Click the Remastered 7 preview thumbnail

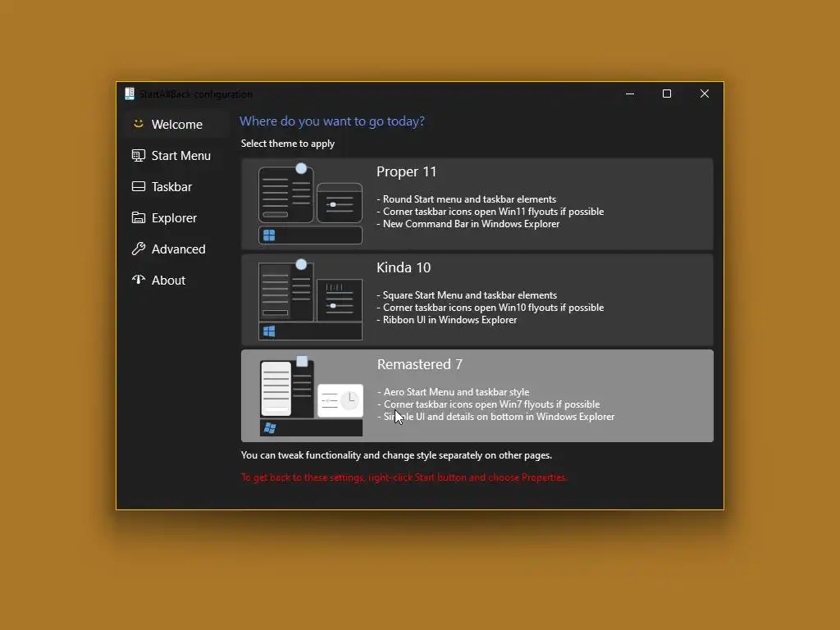click(x=311, y=396)
